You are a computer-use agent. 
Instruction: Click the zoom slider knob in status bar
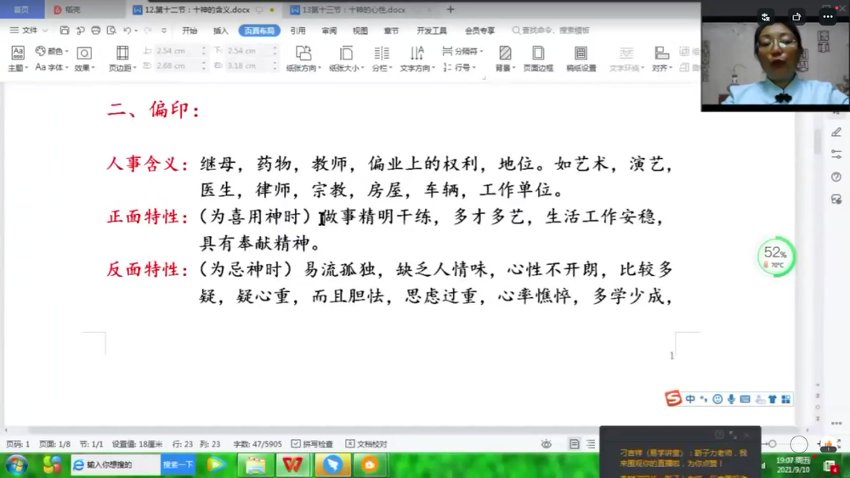click(772, 444)
